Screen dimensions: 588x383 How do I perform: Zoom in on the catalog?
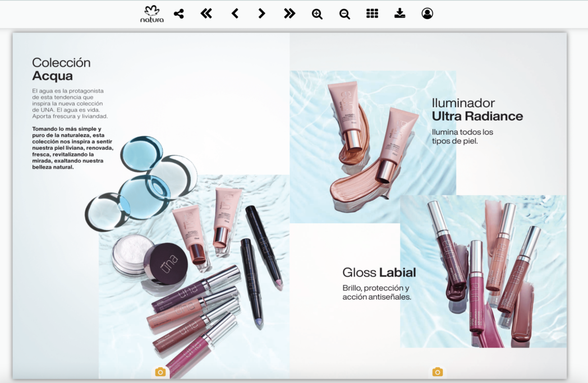click(317, 14)
